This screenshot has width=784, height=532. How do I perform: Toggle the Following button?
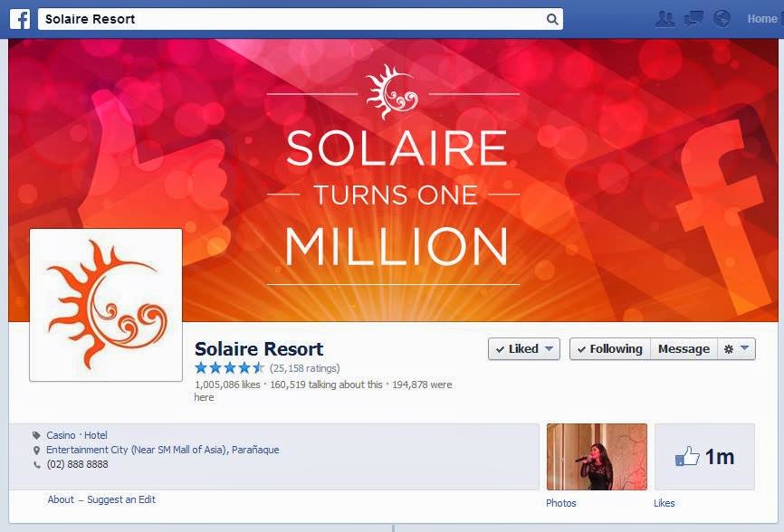[610, 348]
